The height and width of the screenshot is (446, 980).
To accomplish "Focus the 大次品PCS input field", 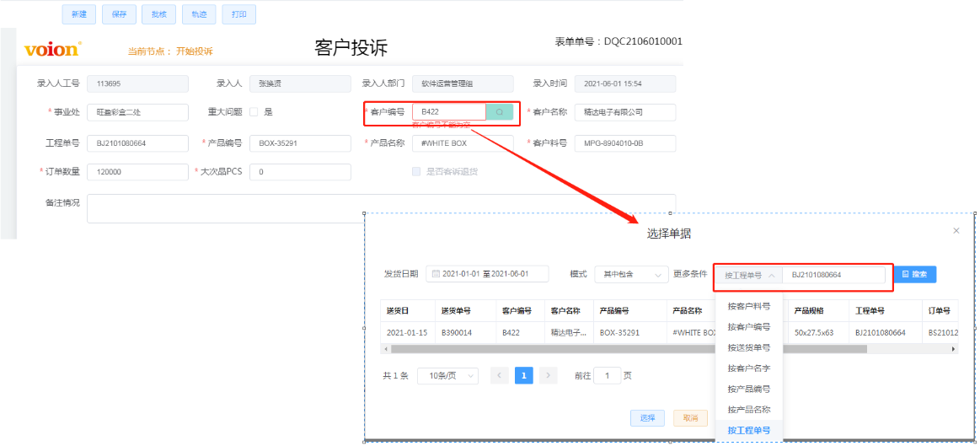I will [300, 172].
